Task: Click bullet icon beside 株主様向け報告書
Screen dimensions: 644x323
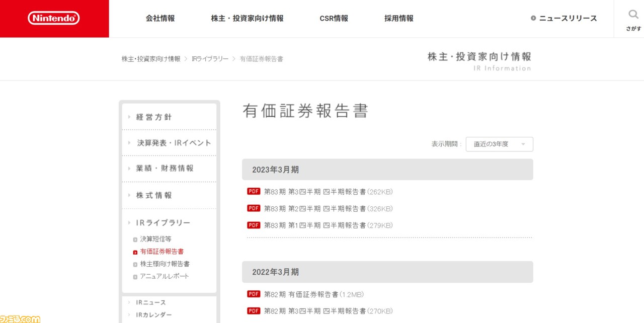Action: pyautogui.click(x=135, y=265)
